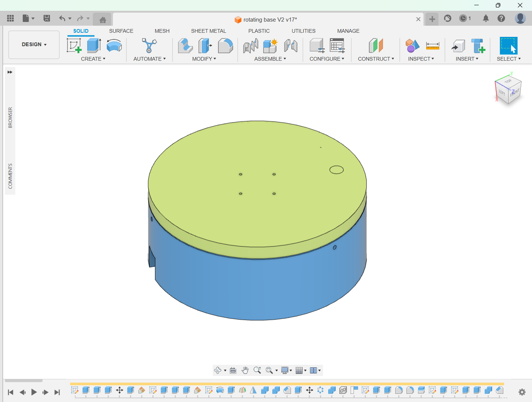Select the Create Sketch tool
The height and width of the screenshot is (402, 532).
click(x=74, y=46)
